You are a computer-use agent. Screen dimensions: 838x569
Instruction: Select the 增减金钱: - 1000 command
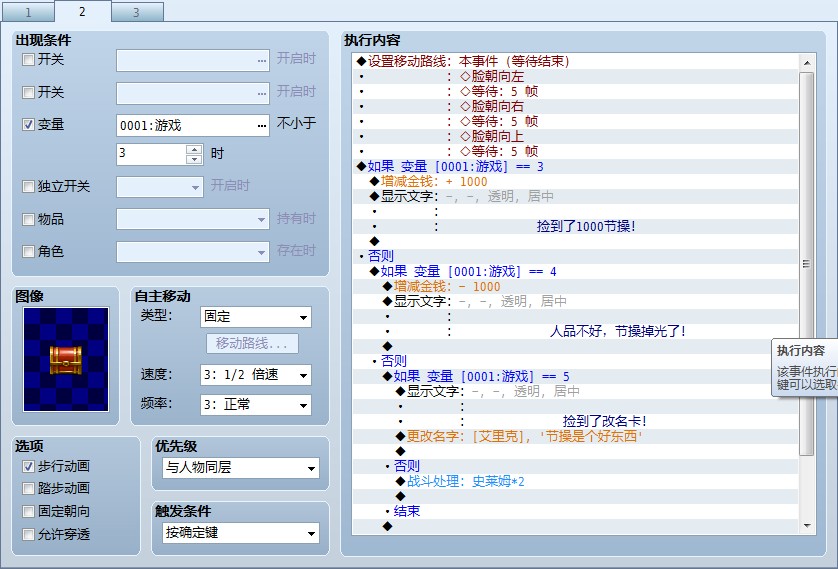click(575, 286)
